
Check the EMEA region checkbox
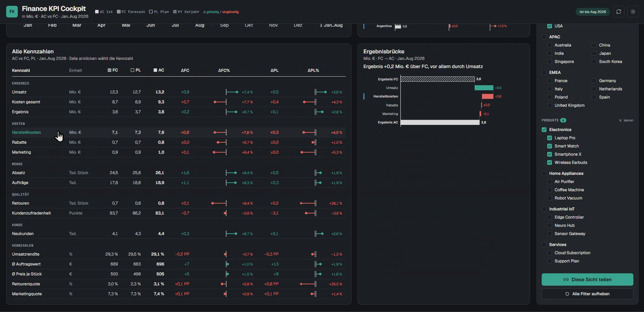544,73
